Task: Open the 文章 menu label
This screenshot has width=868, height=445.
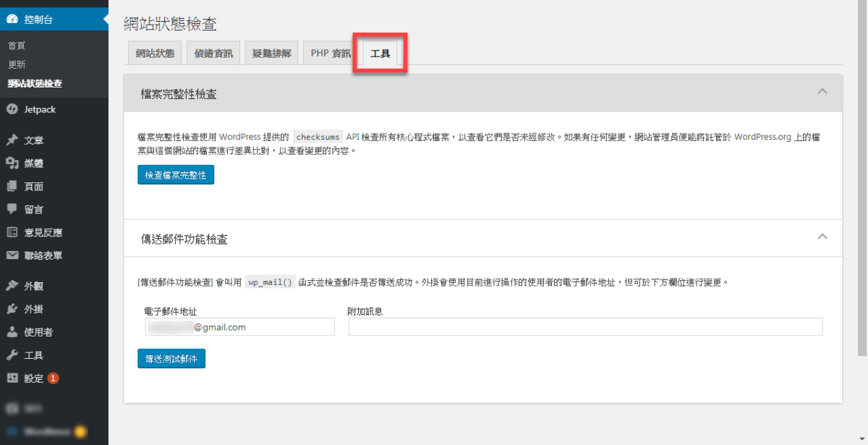Action: pos(34,140)
